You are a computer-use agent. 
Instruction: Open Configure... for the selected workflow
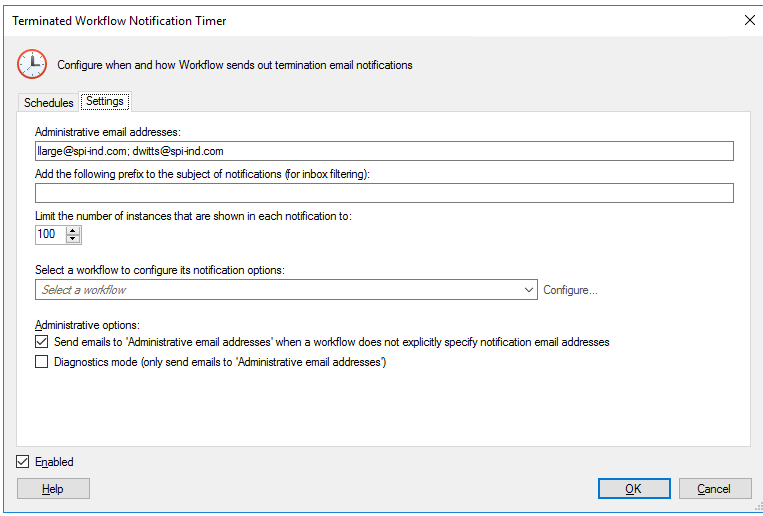click(570, 290)
